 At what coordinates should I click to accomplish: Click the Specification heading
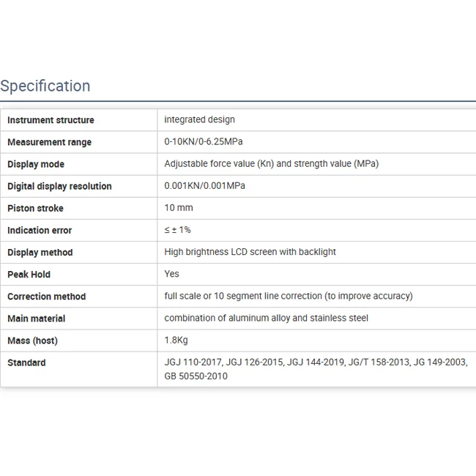click(45, 86)
